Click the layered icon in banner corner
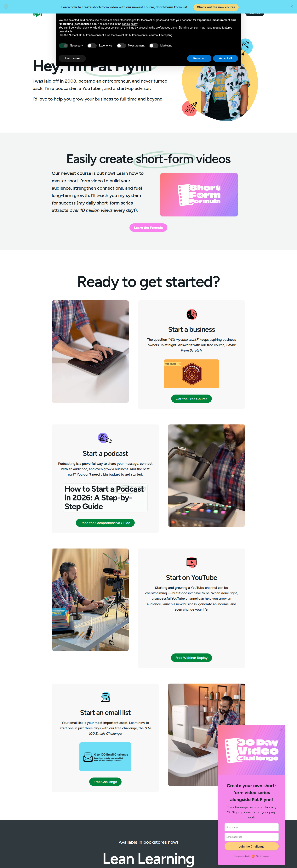 [x=6, y=6]
